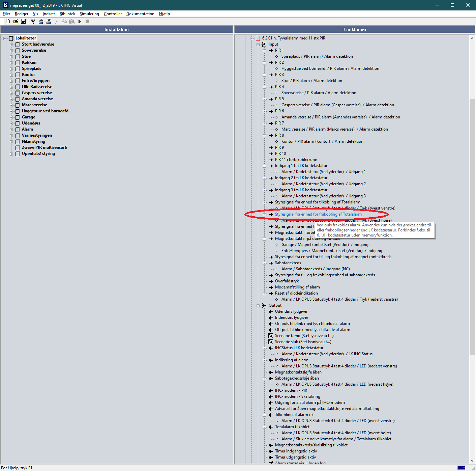Select the Udendørs lydgiver output
476x471 pixels.
point(291,311)
